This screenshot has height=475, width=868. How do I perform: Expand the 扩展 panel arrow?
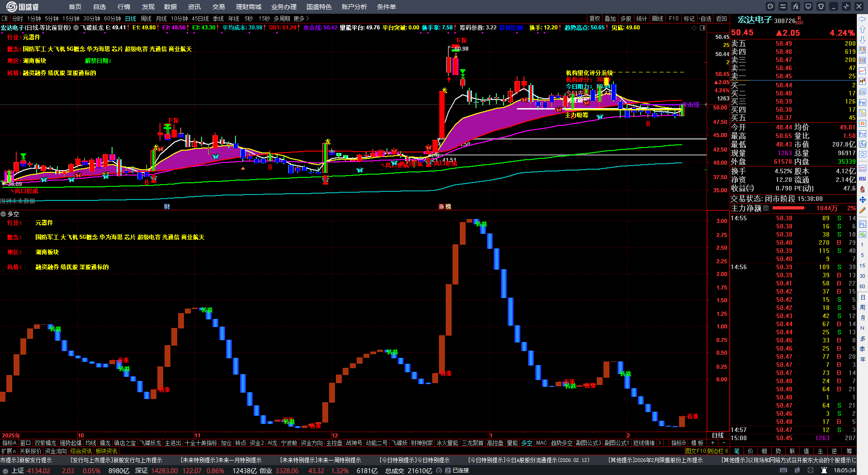point(9,451)
